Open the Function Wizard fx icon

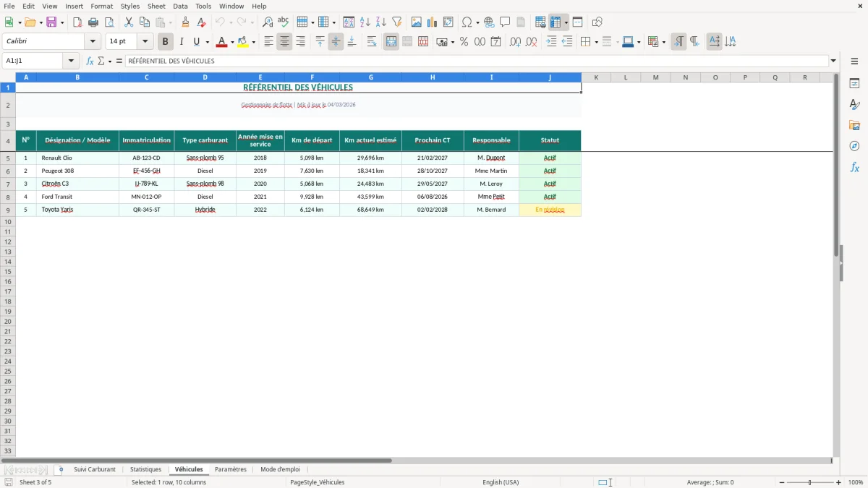(90, 61)
